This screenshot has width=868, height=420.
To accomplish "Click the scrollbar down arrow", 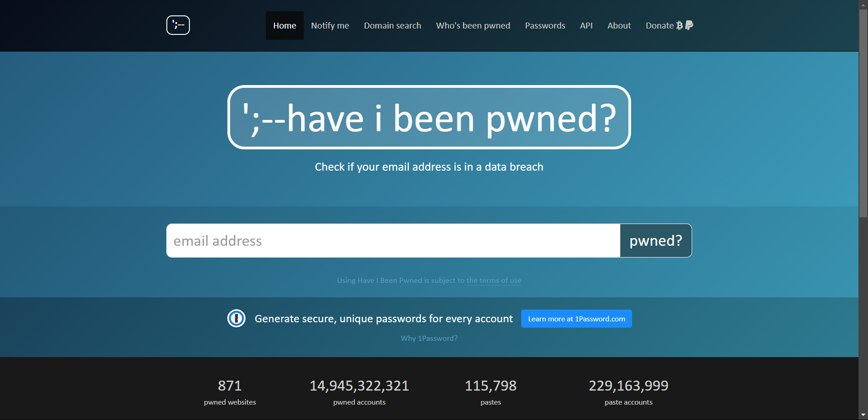I will coord(863,415).
